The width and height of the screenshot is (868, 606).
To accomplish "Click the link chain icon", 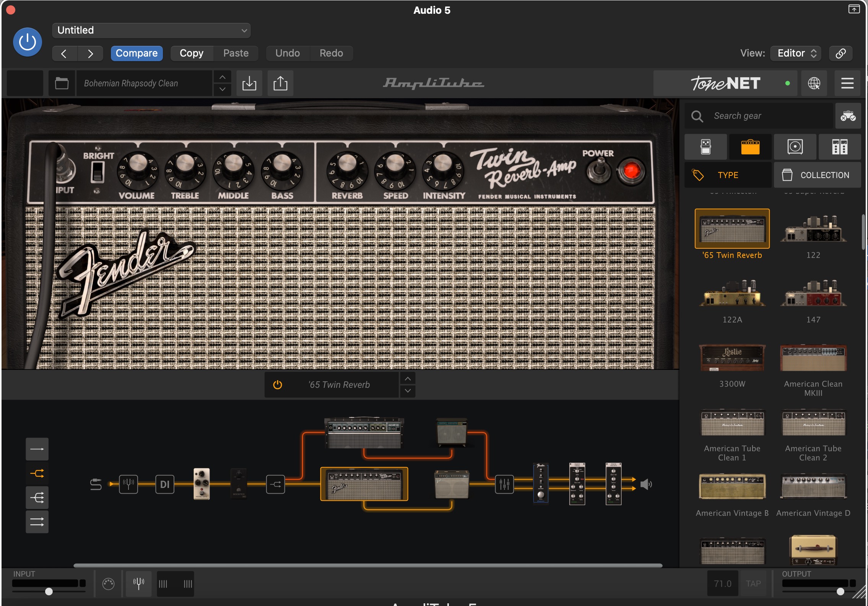I will [x=841, y=53].
